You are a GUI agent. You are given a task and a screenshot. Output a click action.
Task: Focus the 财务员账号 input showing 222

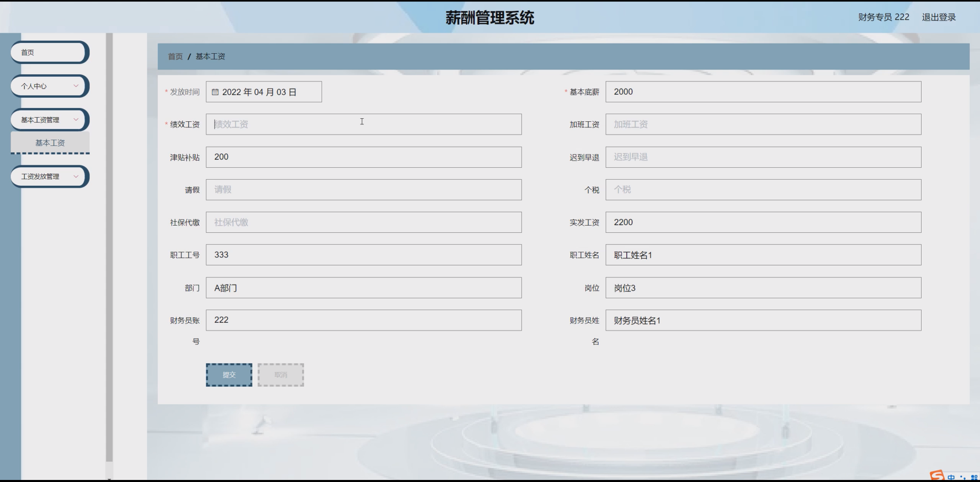pos(364,320)
